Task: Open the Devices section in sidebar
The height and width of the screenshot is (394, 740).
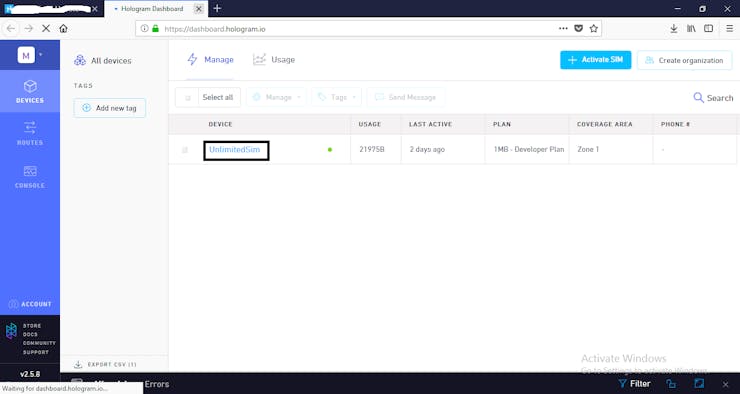Action: coord(30,91)
